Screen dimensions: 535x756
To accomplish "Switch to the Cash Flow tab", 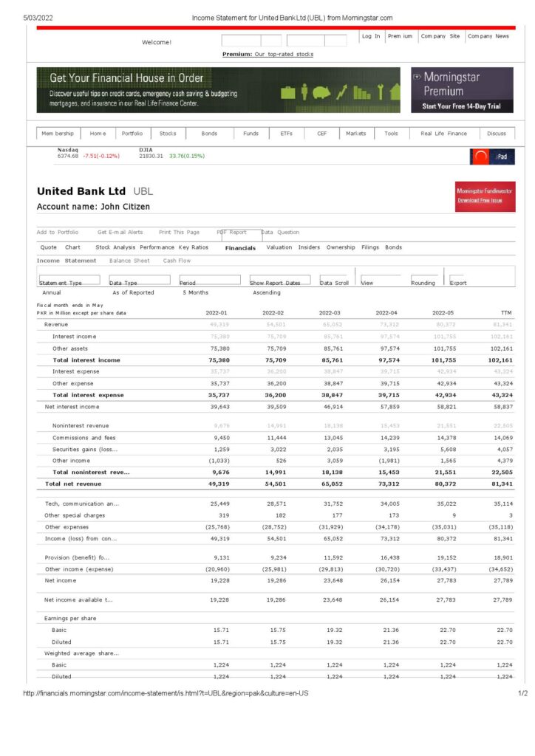I will pyautogui.click(x=177, y=261).
